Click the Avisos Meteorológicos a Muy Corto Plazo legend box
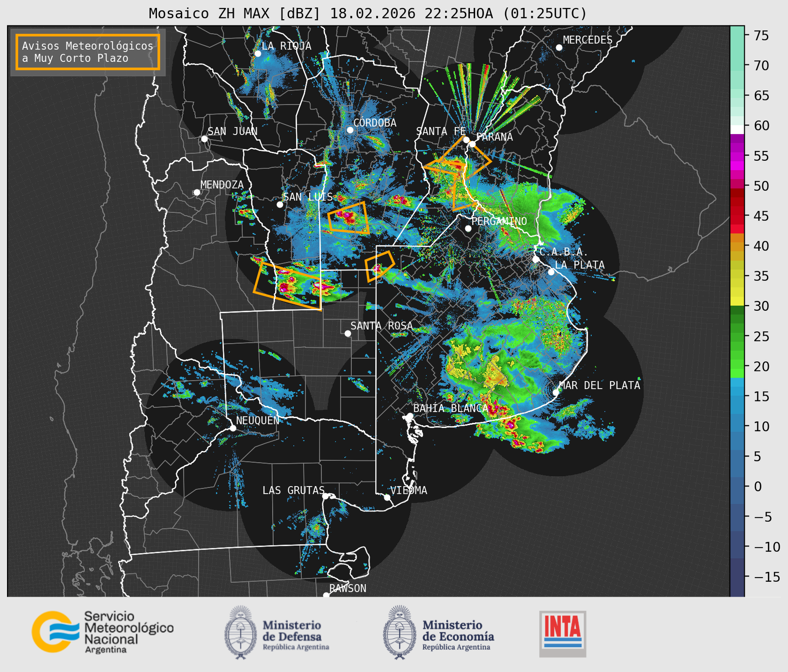Image resolution: width=788 pixels, height=672 pixels. coord(88,52)
